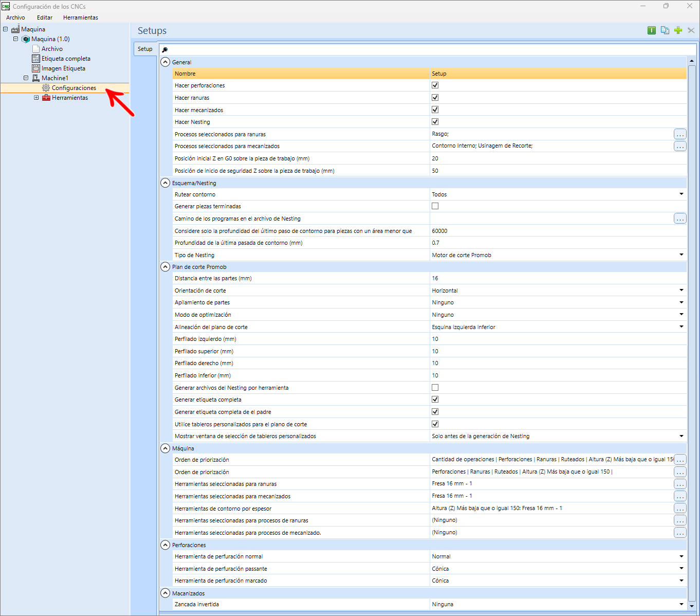Collapse the Esquema/Nesting section

[x=165, y=183]
